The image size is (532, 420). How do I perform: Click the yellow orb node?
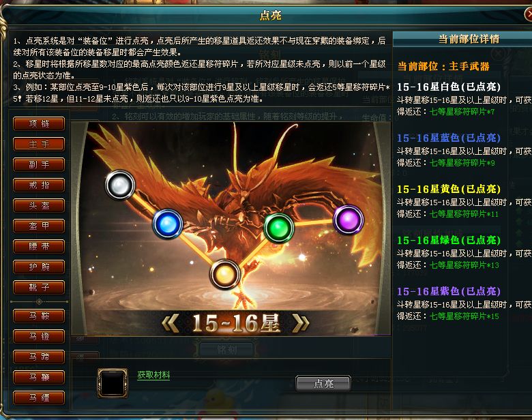click(x=224, y=274)
